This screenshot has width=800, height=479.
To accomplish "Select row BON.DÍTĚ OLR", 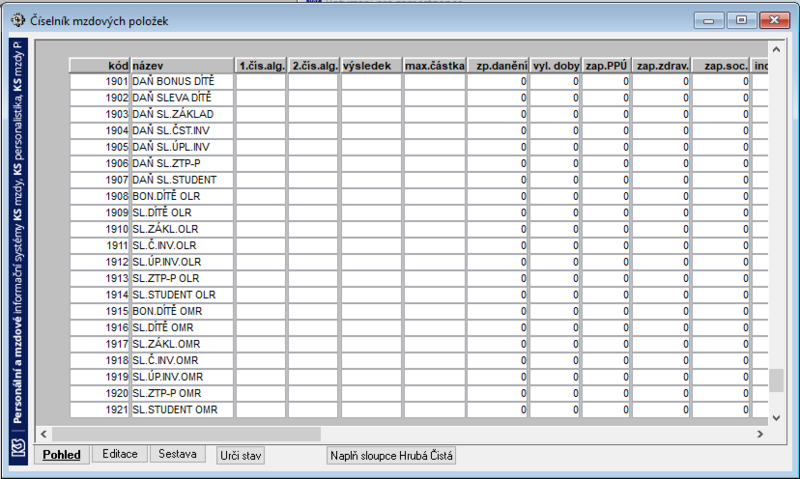I will pyautogui.click(x=418, y=196).
